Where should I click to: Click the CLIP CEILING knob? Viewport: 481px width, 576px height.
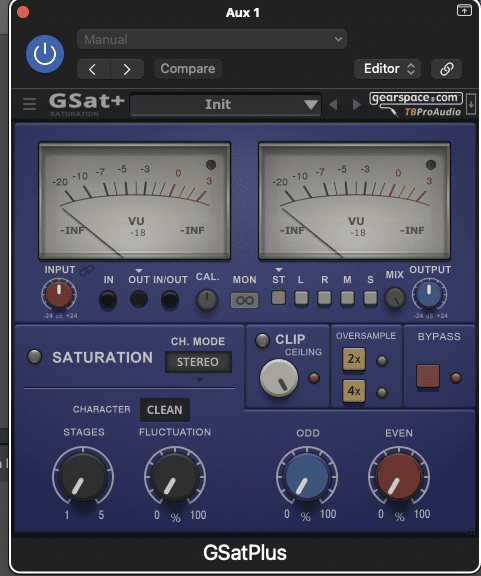click(x=279, y=378)
